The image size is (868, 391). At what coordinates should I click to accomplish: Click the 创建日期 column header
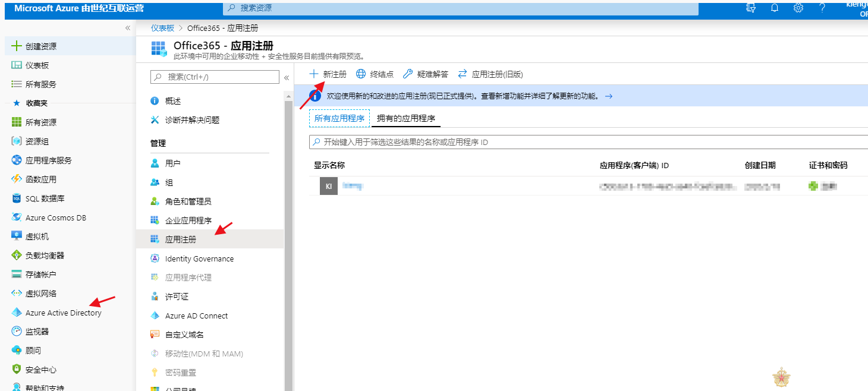(760, 165)
